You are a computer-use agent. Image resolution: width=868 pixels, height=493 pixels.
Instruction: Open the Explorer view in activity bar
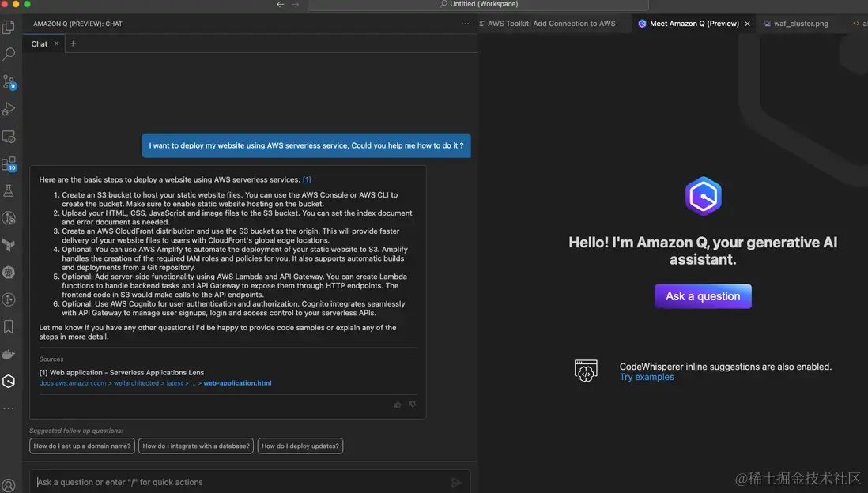(9, 27)
